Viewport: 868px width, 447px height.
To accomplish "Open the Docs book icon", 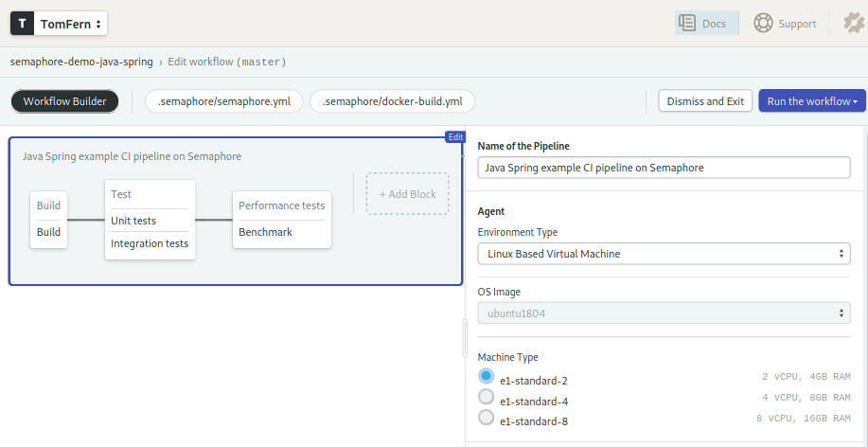I will point(687,24).
